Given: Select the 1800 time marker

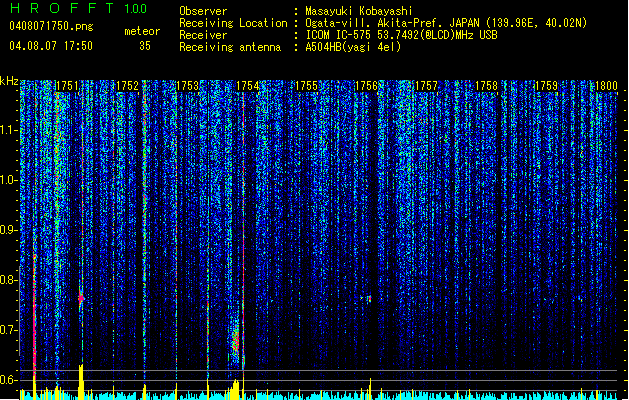Looking at the screenshot, I should pyautogui.click(x=606, y=86).
